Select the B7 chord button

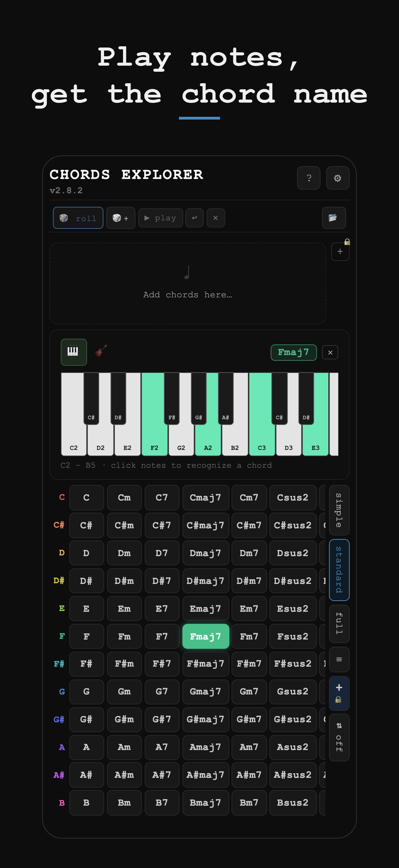(162, 803)
